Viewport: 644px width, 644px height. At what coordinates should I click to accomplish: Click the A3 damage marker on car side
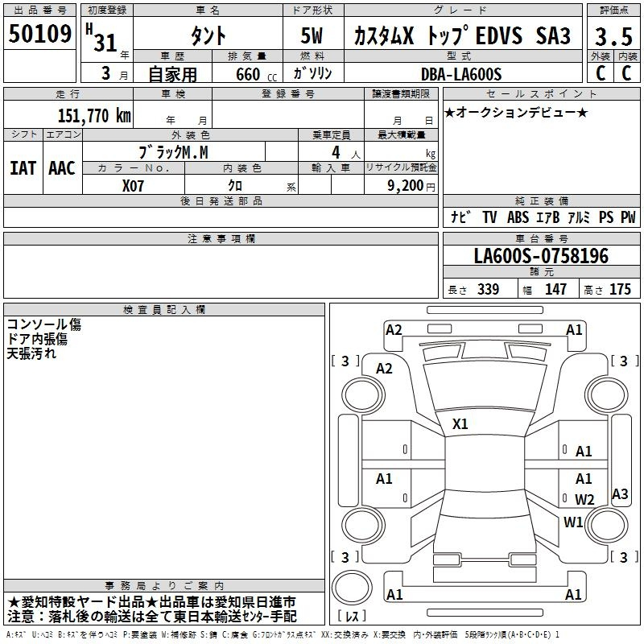click(x=620, y=494)
